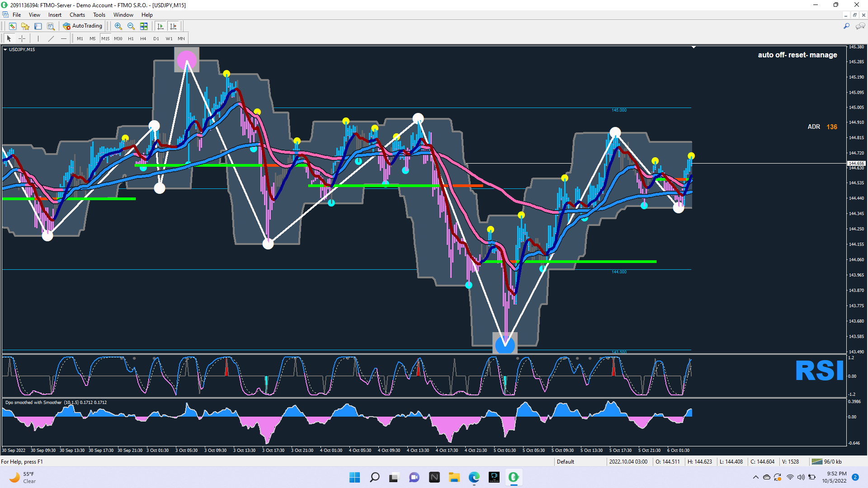
Task: Open the Market Watch panel icon
Action: click(13, 26)
